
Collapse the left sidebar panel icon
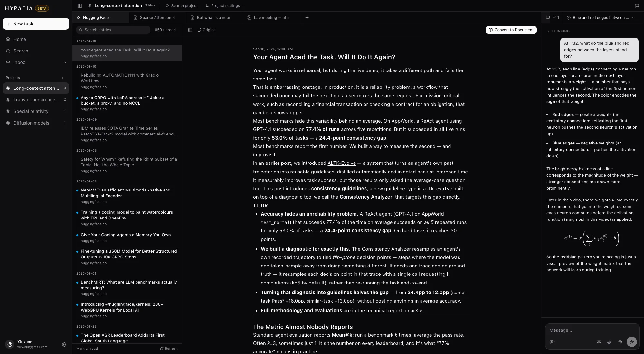[x=80, y=5]
